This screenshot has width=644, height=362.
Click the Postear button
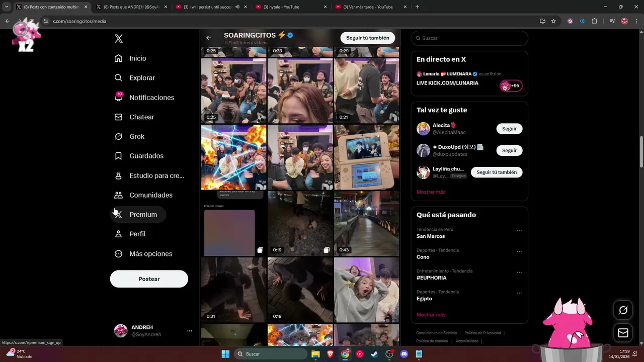[x=149, y=279]
